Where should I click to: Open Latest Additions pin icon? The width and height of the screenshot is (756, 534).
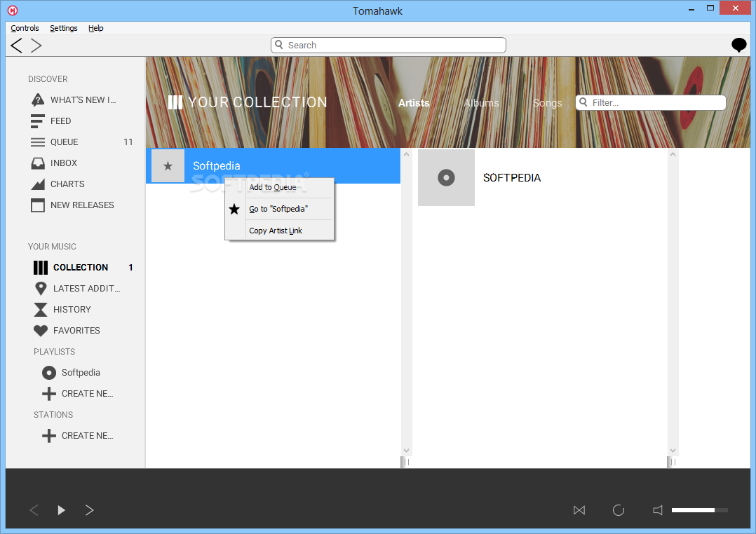pyautogui.click(x=41, y=289)
